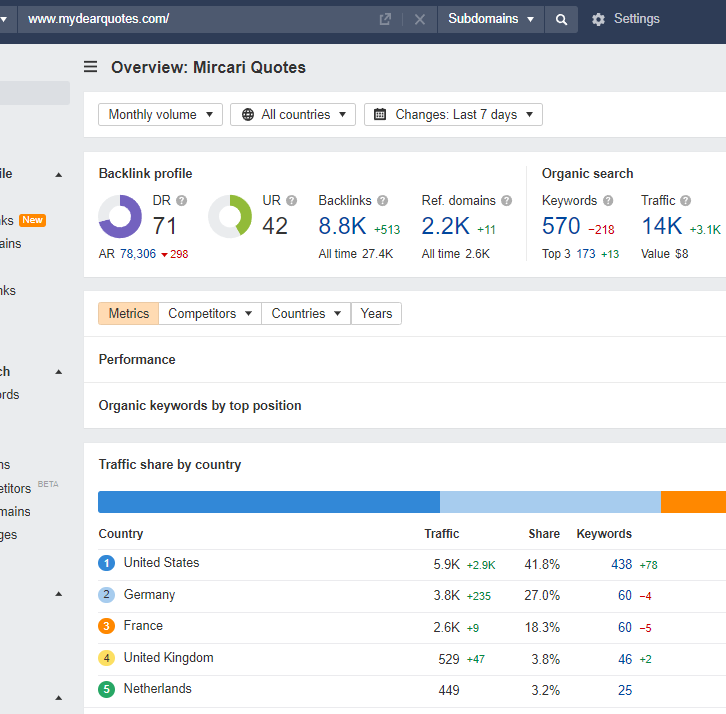
Task: Collapse the organic search sidebar section arrow
Action: [59, 372]
